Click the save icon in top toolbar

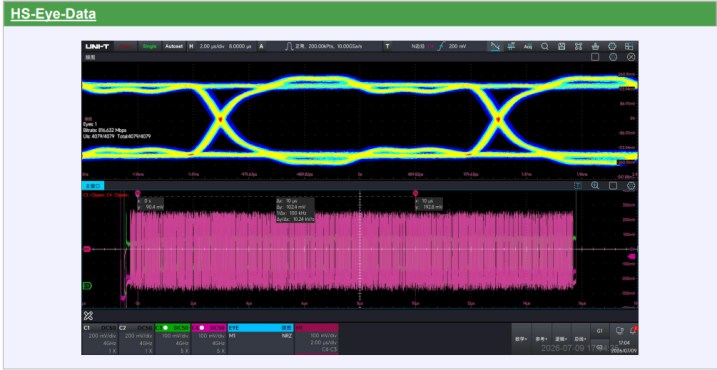tap(562, 46)
